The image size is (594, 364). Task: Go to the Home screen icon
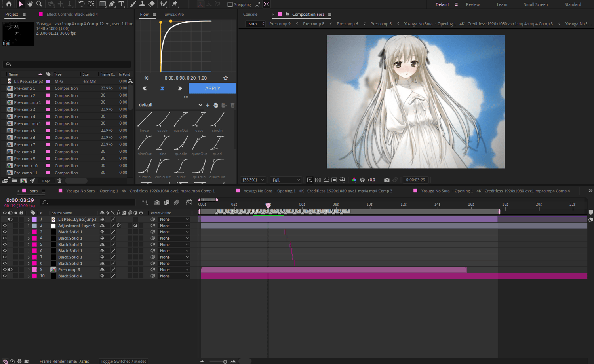click(x=9, y=4)
